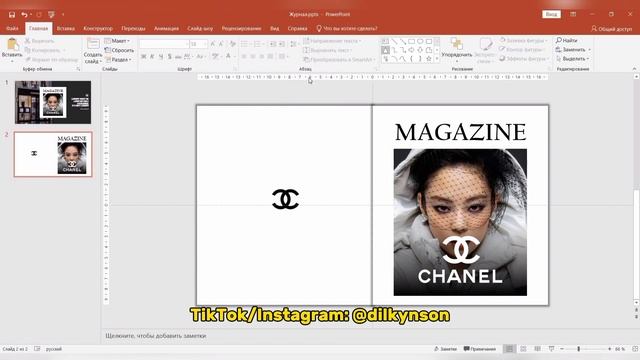Click Reset (Сбросить) slide button
The image size is (640, 360).
coord(119,50)
